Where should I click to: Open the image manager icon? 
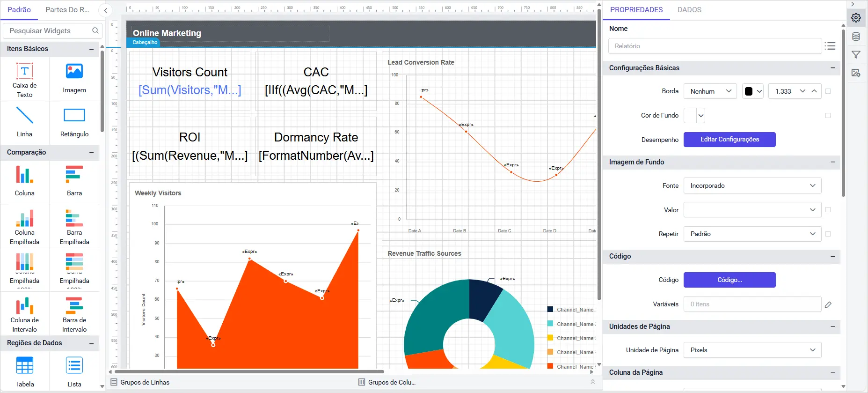coord(856,73)
